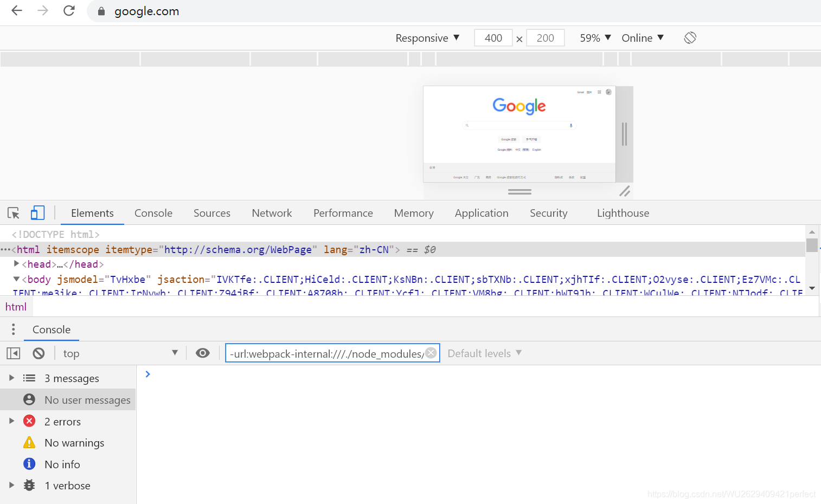Image resolution: width=821 pixels, height=504 pixels.
Task: Select the html itemscope element line
Action: pyautogui.click(x=403, y=249)
